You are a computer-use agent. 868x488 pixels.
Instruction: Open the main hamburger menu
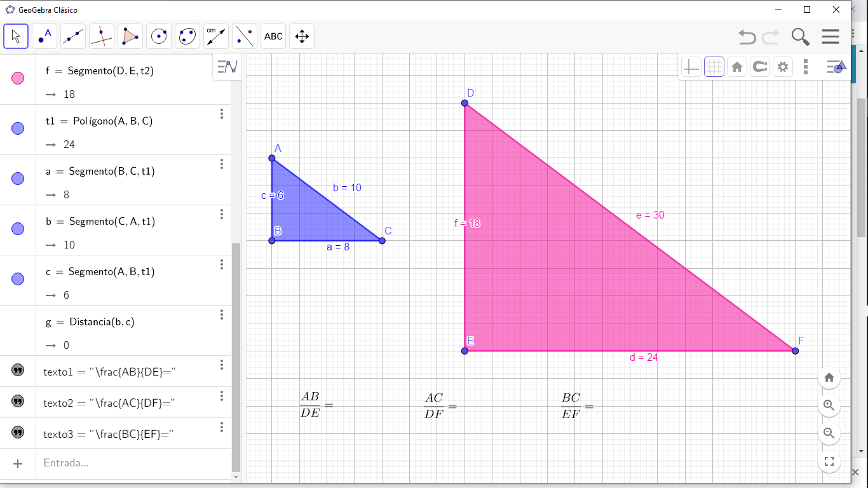pyautogui.click(x=831, y=37)
